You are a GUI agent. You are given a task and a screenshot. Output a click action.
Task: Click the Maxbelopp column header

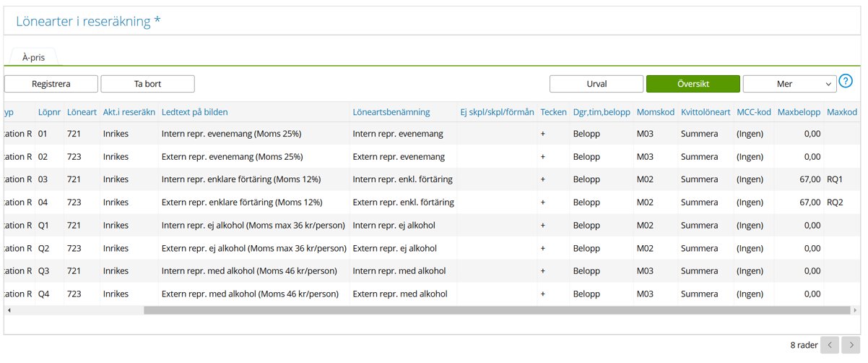click(799, 112)
